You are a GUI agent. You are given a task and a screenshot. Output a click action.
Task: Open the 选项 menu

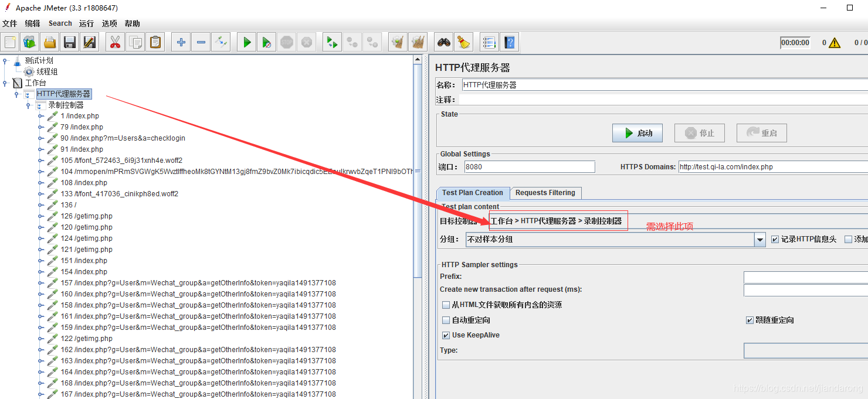pos(110,23)
